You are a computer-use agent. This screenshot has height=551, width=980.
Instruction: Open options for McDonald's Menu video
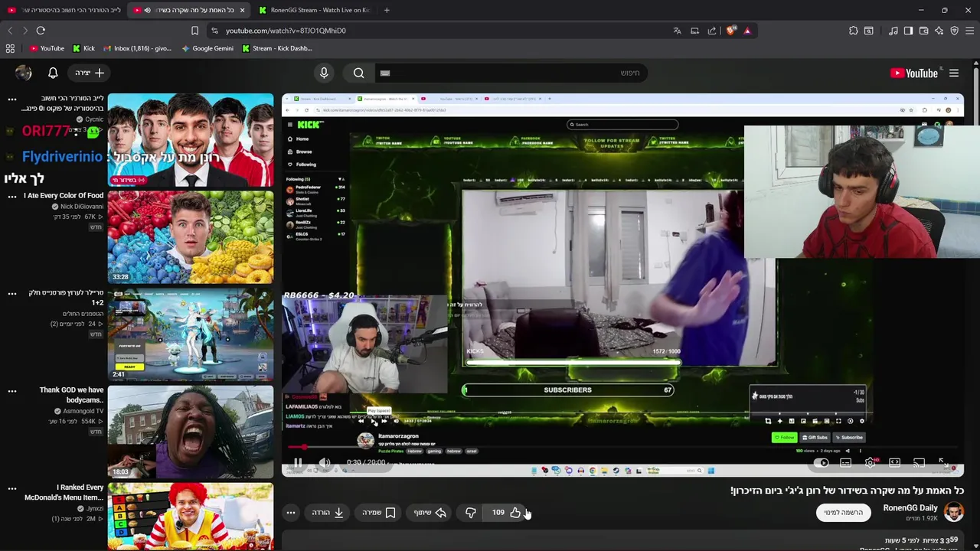11,488
